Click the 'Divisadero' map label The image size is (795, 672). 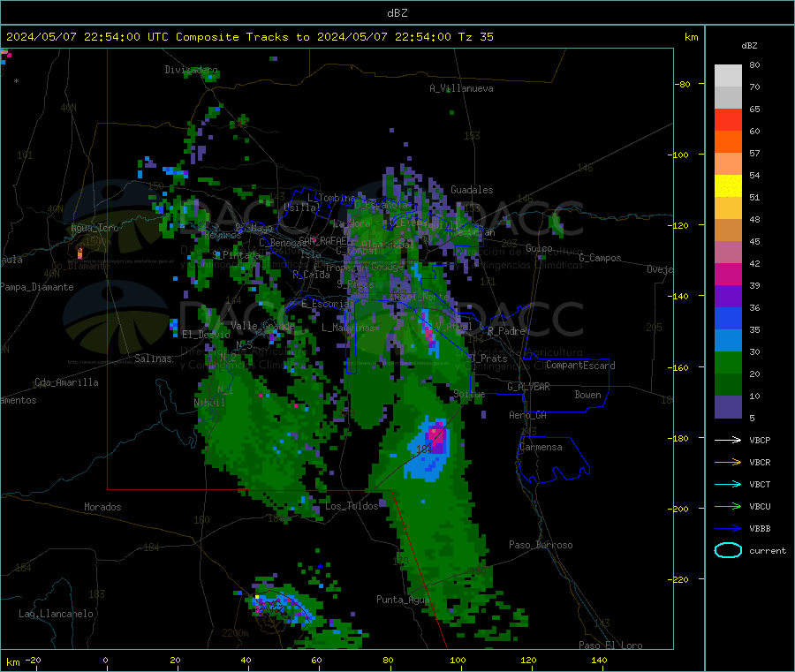click(x=191, y=70)
